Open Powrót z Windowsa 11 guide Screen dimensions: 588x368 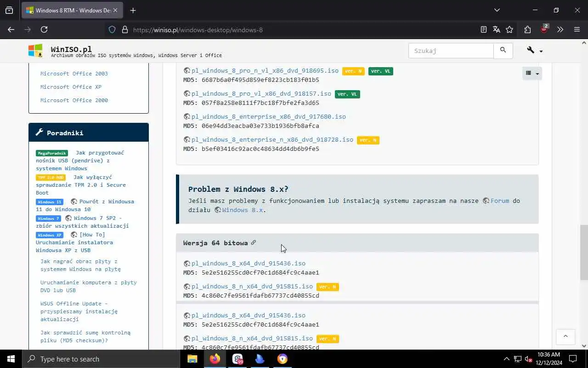85,206
